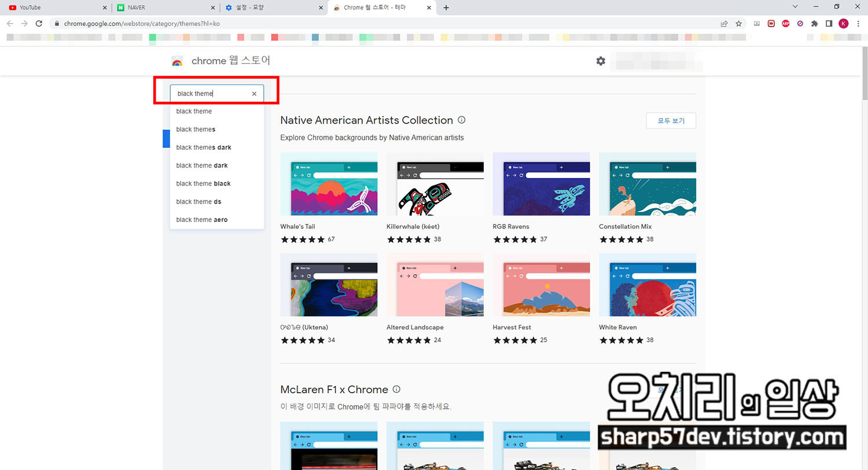Click the 'Whale's Tail' title text

click(x=297, y=227)
